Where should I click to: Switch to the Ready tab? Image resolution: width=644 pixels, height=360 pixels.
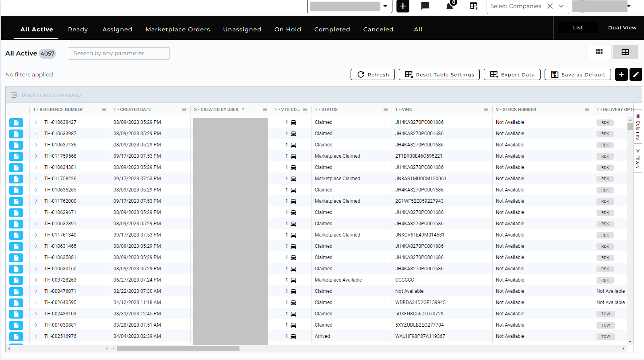(78, 29)
